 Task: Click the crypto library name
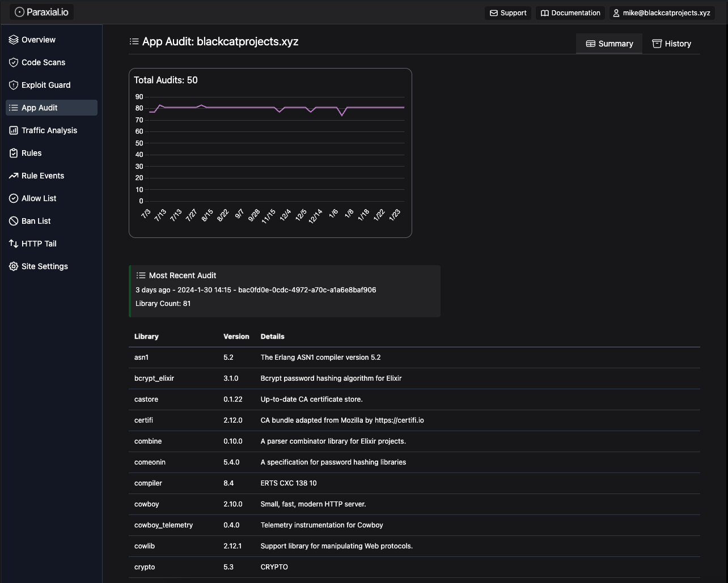pyautogui.click(x=145, y=567)
